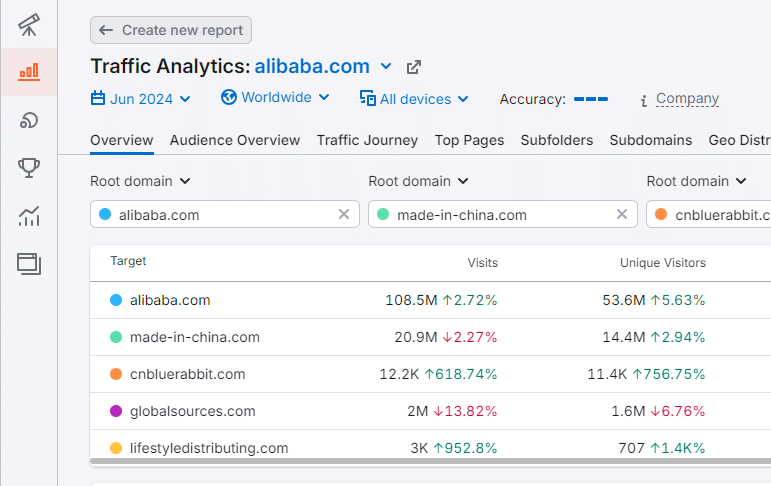Open Root domain dropdown above alibaba.com field
This screenshot has height=486, width=771.
140,181
